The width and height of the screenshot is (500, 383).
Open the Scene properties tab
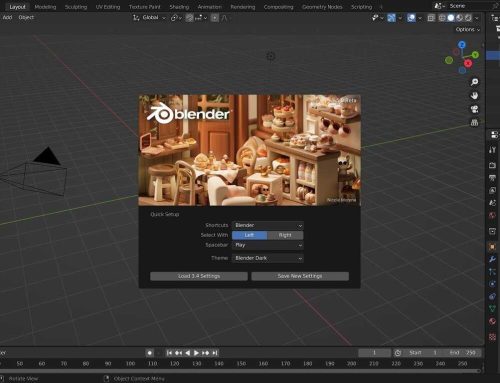(x=493, y=203)
